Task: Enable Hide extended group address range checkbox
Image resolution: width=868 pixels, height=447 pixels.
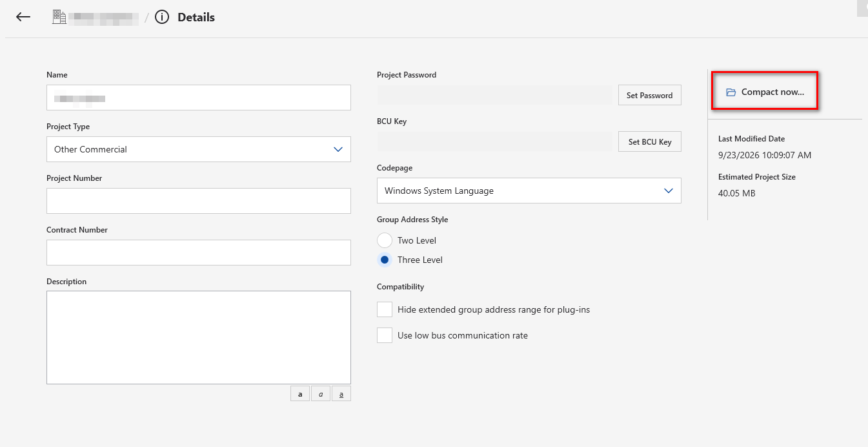Action: click(x=385, y=309)
